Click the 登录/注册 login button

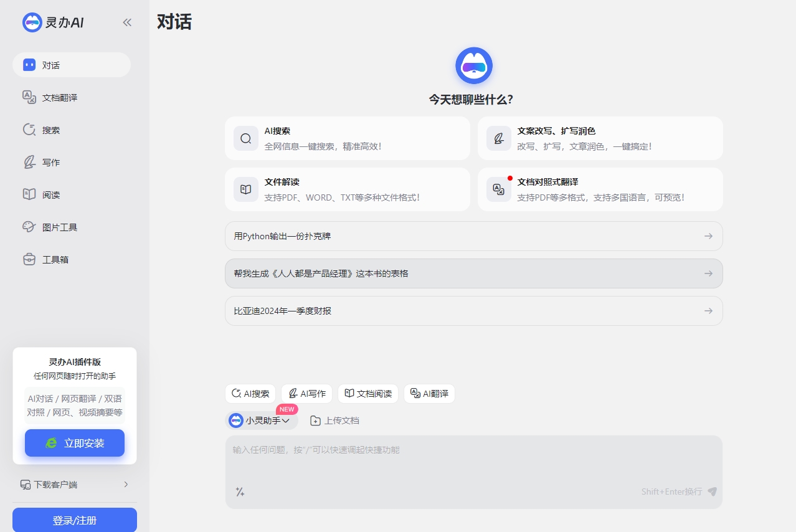click(74, 520)
